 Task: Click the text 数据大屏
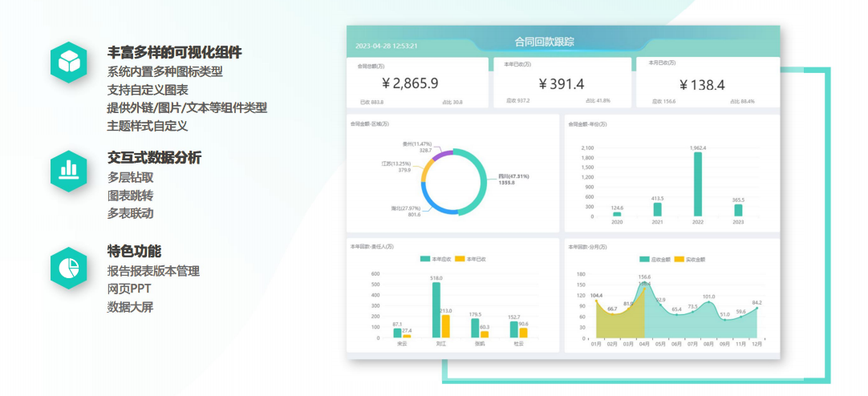[130, 307]
